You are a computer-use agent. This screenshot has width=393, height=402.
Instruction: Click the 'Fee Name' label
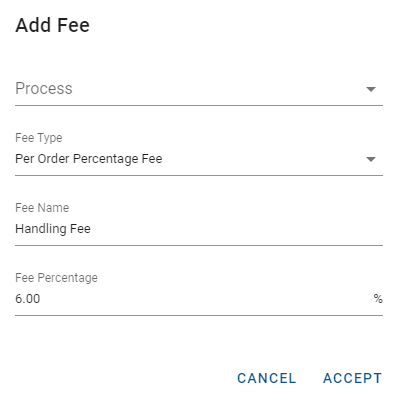click(x=42, y=208)
